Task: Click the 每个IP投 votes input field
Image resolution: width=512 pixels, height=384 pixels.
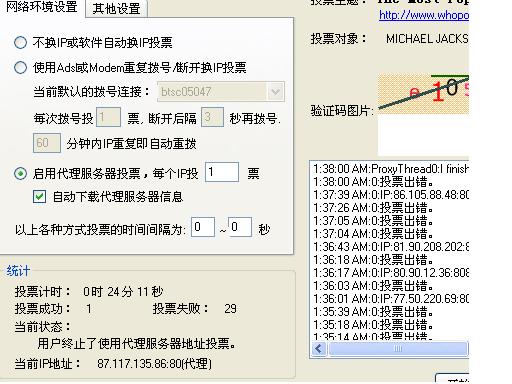Action: (x=222, y=172)
